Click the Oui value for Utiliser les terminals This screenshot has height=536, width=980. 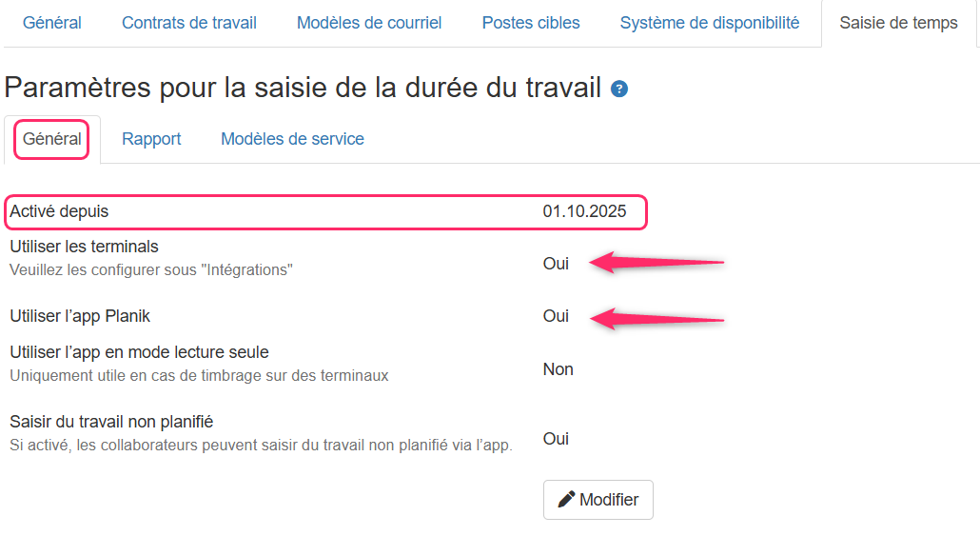coord(556,264)
